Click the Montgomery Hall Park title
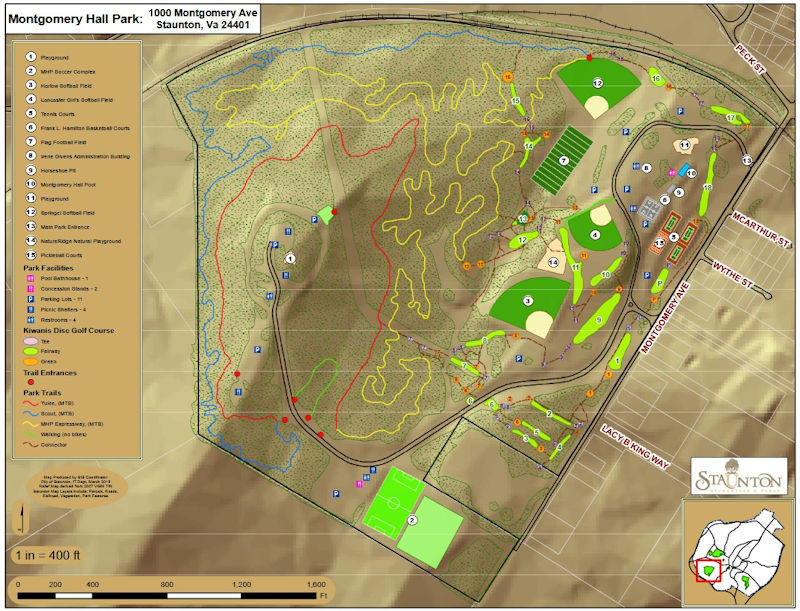Viewport: 800px width, 611px height. tap(75, 17)
